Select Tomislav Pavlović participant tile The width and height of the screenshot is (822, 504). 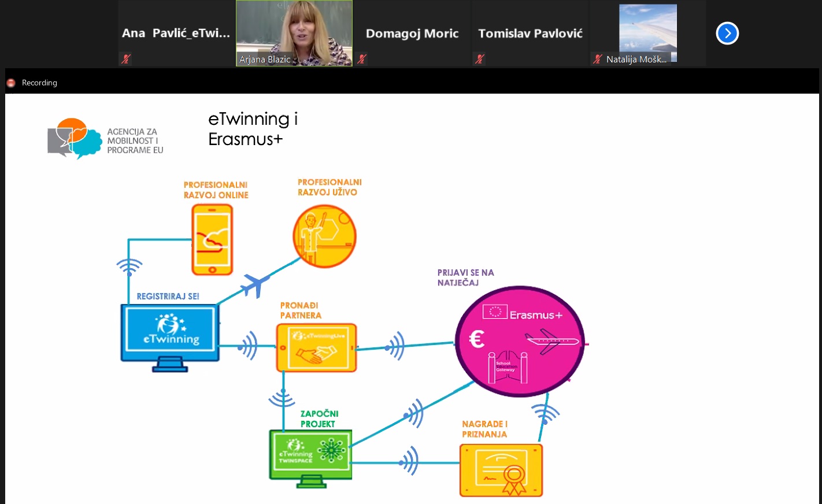(x=530, y=34)
